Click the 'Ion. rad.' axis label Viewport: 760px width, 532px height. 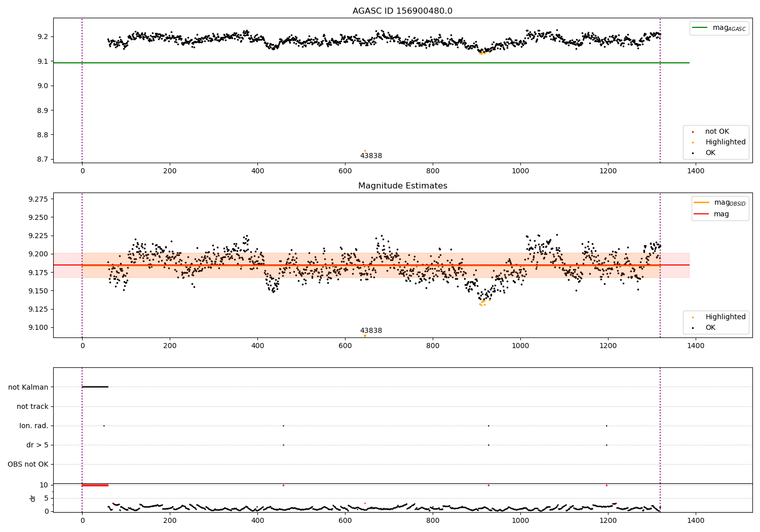pyautogui.click(x=34, y=426)
